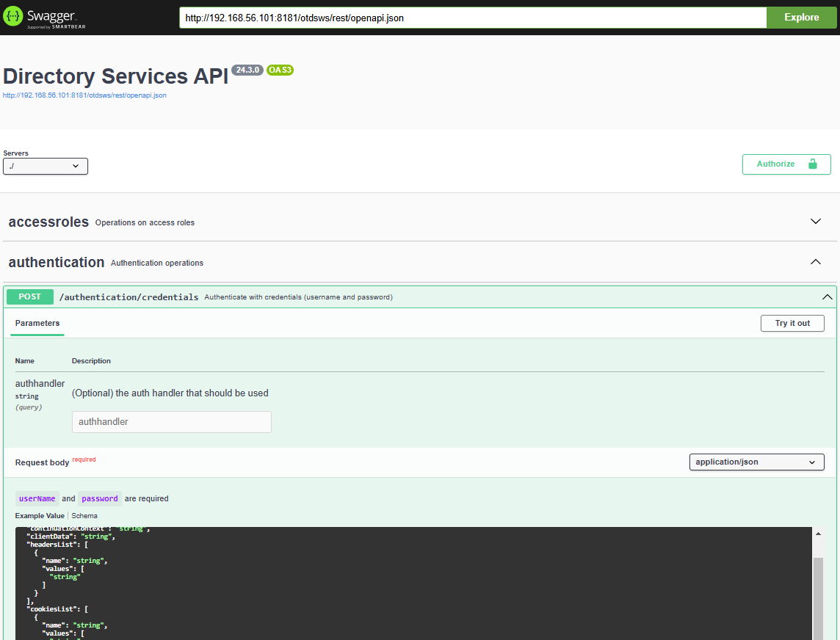The image size is (840, 640).
Task: Click the Swagger logo icon
Action: (x=13, y=17)
